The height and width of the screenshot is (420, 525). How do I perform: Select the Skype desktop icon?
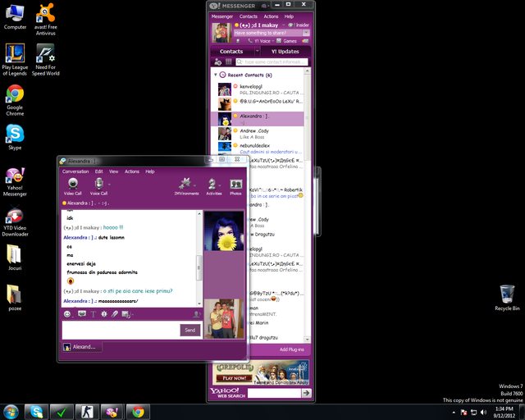pos(15,137)
